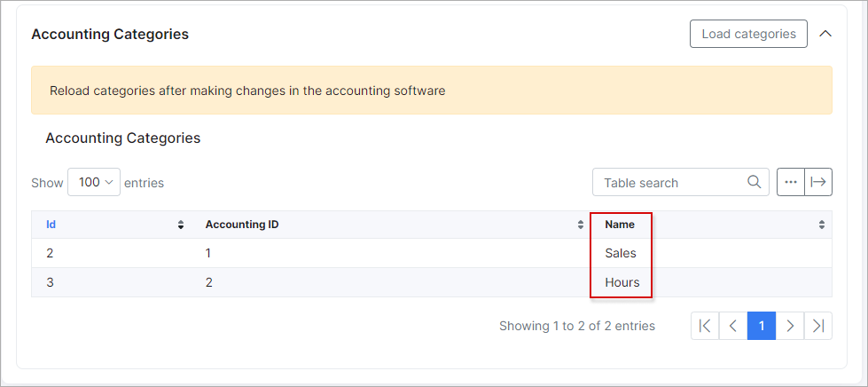868x387 pixels.
Task: Collapse the Accounting Categories panel chevron
Action: pyautogui.click(x=825, y=34)
